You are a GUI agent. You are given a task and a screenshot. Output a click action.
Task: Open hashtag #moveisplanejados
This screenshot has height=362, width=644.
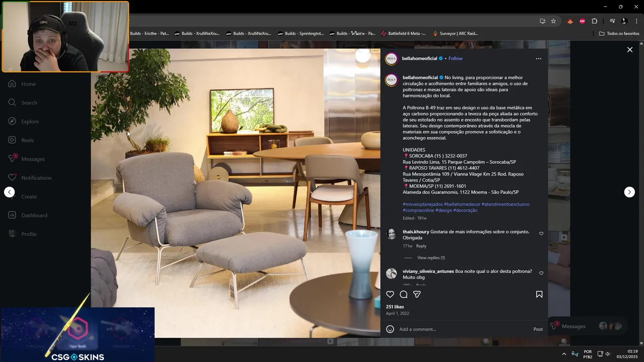[x=423, y=204]
